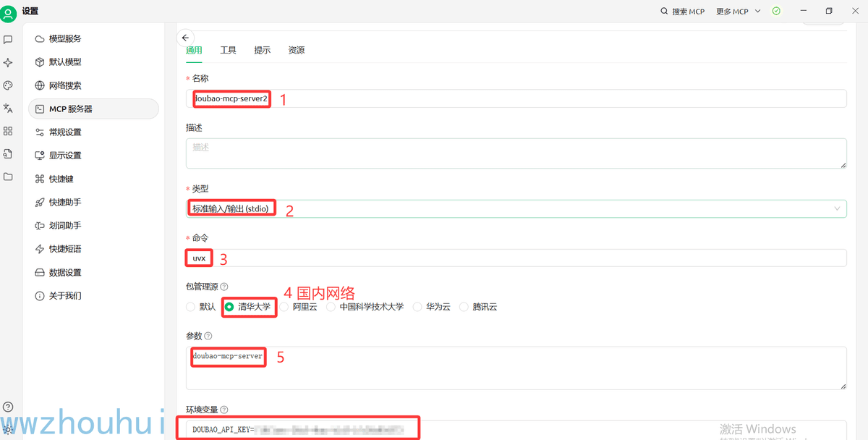
Task: Open 关于我们 page
Action: click(x=93, y=296)
